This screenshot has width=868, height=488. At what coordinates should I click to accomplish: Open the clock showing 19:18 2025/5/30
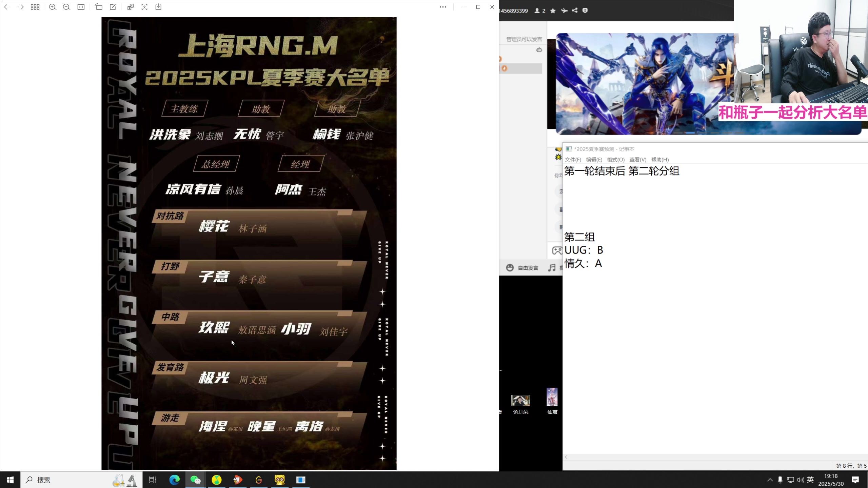point(831,480)
